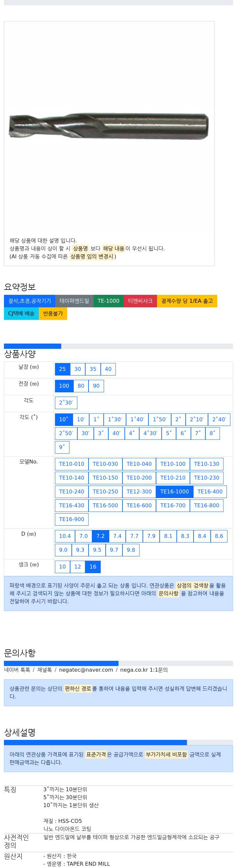Viewport: 237px width, 868px height.
Task: Select total length 80 option
Action: [81, 386]
